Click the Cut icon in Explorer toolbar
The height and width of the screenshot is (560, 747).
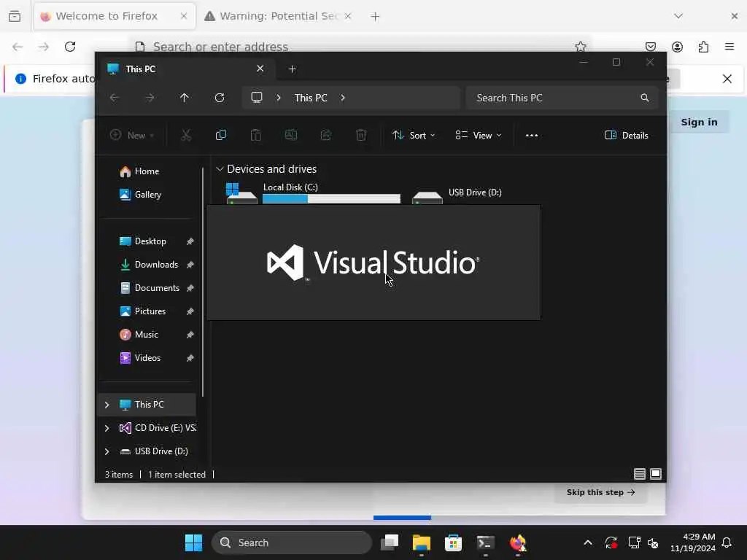pos(186,135)
